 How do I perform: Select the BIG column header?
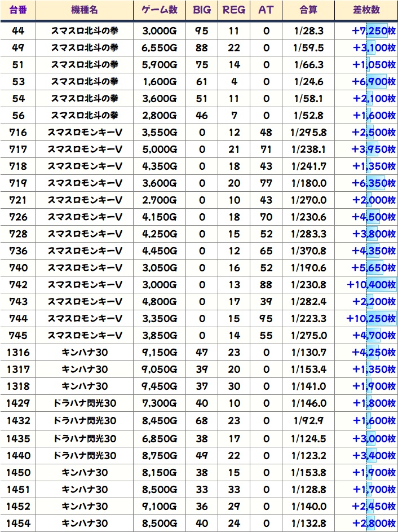(x=202, y=10)
